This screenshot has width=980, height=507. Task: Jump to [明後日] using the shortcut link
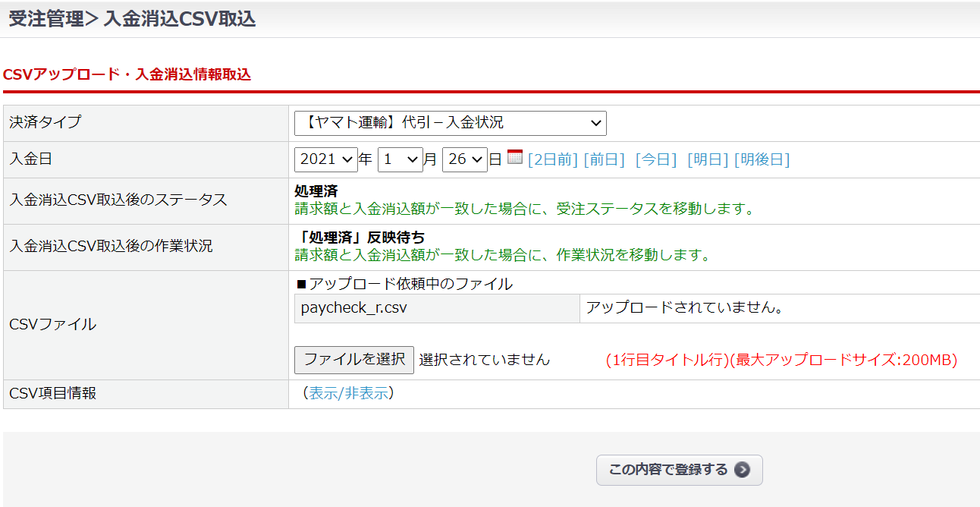762,160
